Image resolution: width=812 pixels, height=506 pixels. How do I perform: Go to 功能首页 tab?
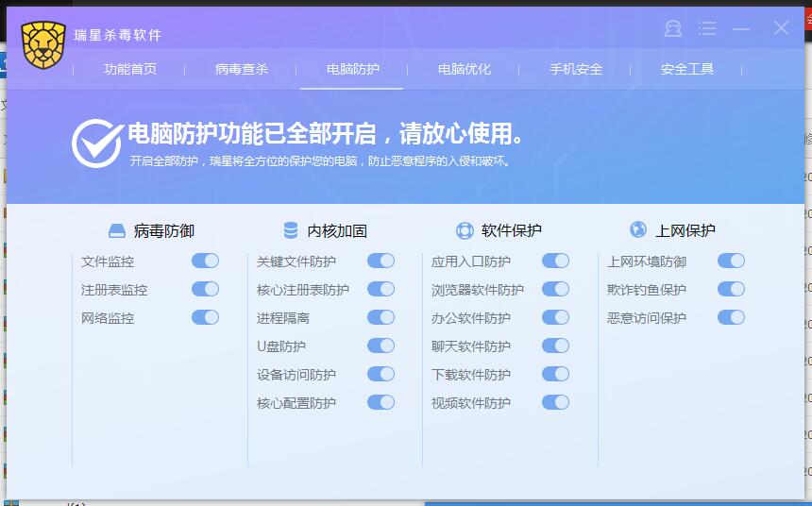pos(130,69)
